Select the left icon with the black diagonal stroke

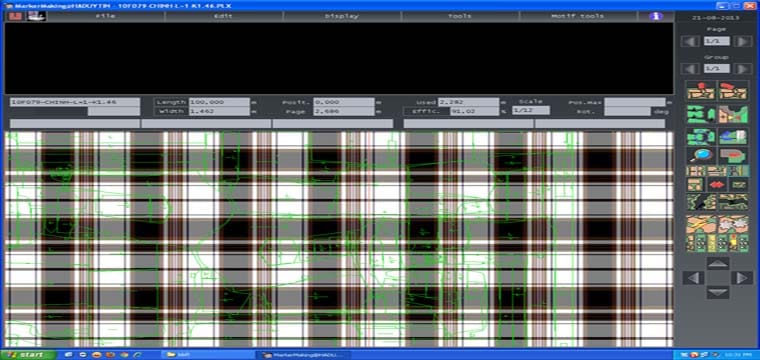[x=701, y=202]
